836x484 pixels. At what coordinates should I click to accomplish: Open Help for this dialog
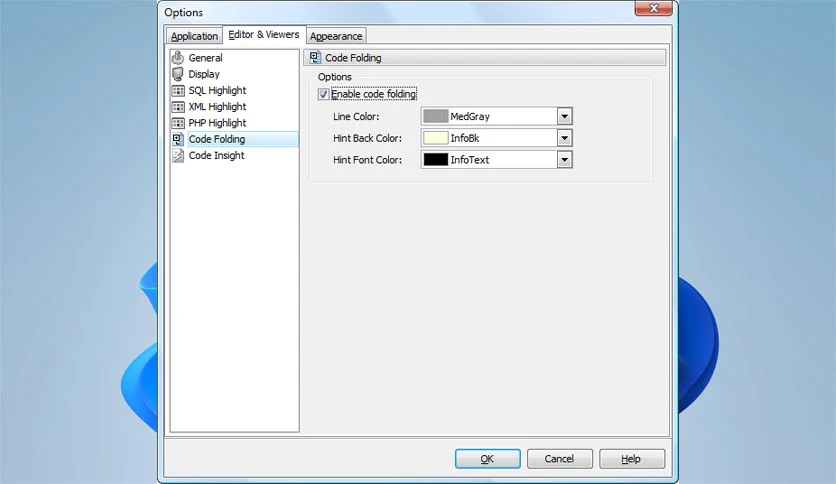(632, 458)
